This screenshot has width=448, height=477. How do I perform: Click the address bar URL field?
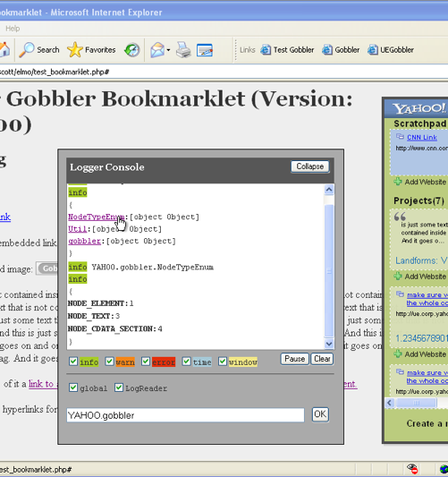[x=224, y=72]
